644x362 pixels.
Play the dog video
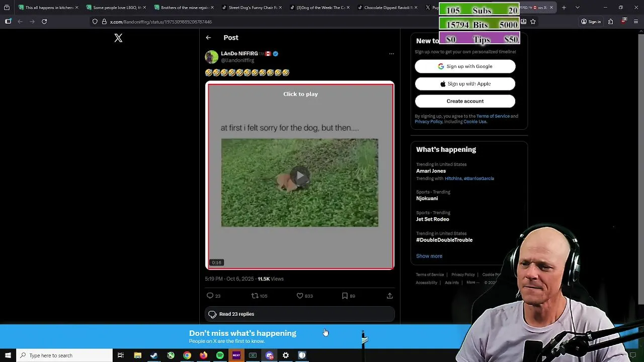click(x=300, y=176)
